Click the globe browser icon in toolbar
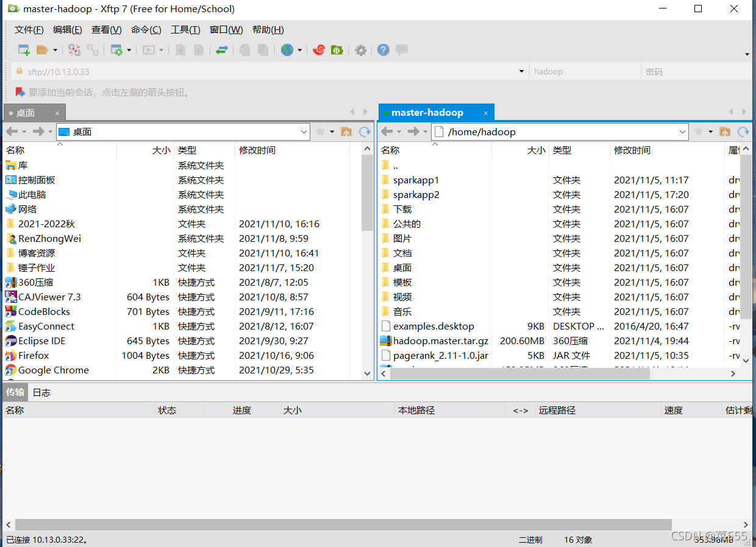This screenshot has width=756, height=547. (287, 50)
